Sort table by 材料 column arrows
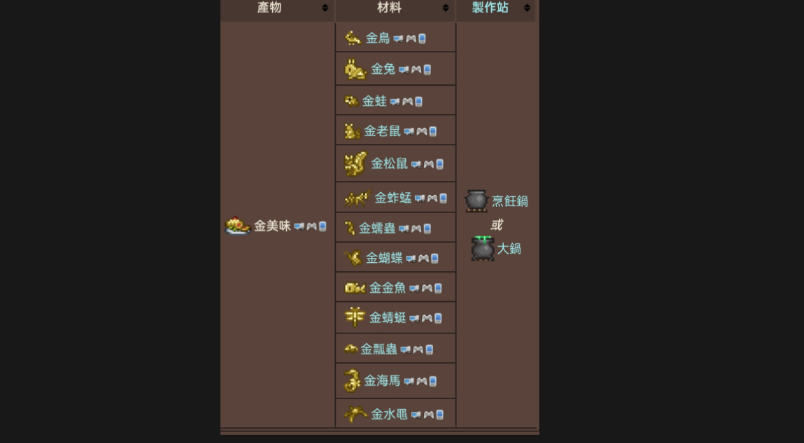The width and height of the screenshot is (804, 443). pyautogui.click(x=445, y=8)
